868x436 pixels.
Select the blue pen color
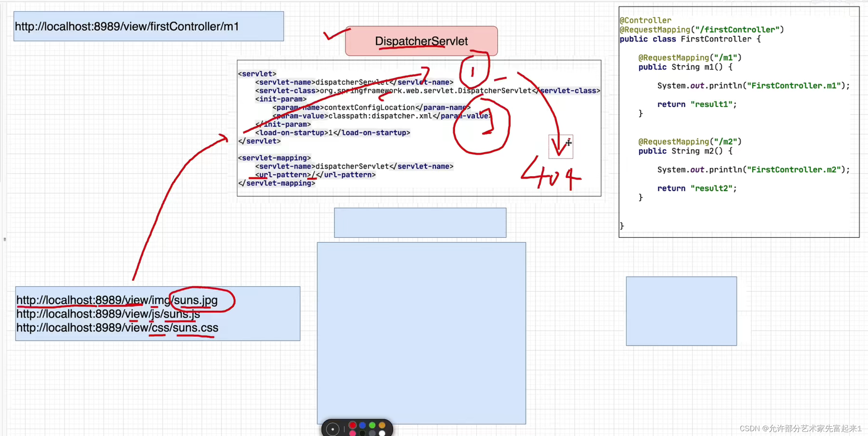362,425
